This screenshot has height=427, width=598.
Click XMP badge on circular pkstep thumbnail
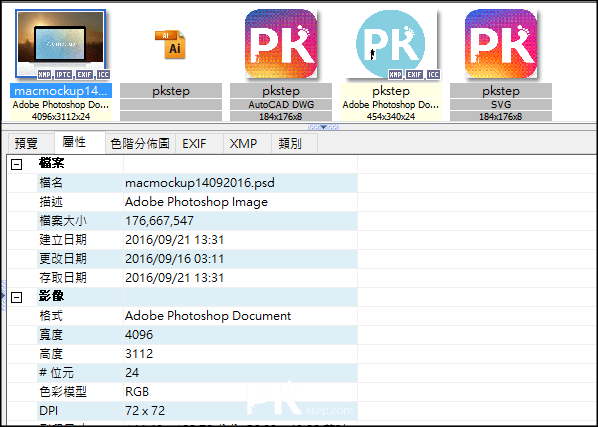[x=395, y=75]
